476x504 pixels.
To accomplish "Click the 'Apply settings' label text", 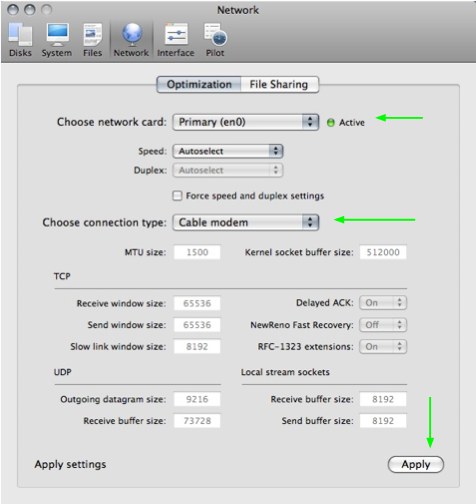I will point(70,465).
